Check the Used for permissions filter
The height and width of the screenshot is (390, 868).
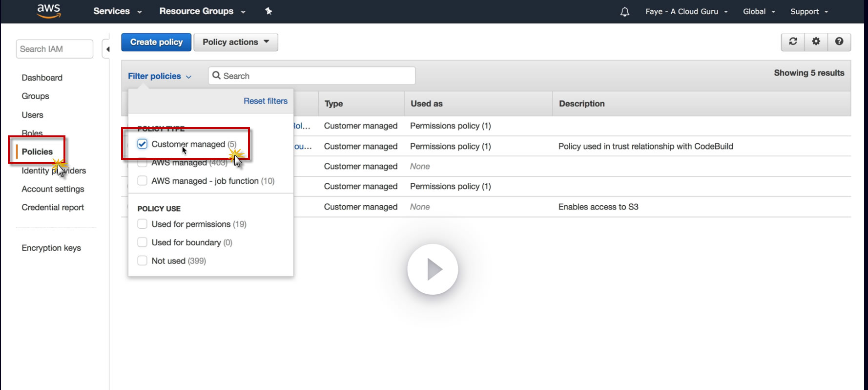(x=143, y=224)
